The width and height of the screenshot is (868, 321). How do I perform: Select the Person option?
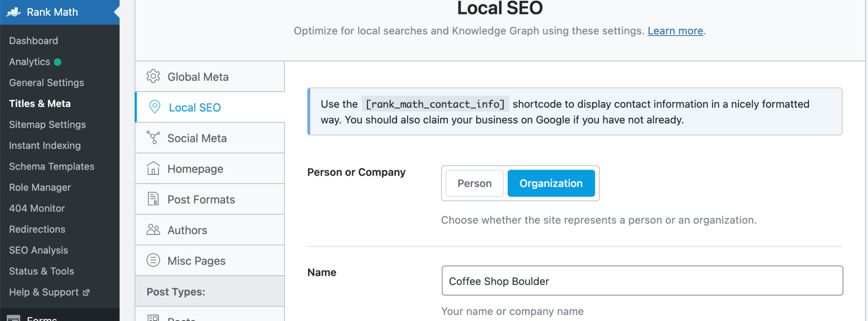click(x=474, y=183)
